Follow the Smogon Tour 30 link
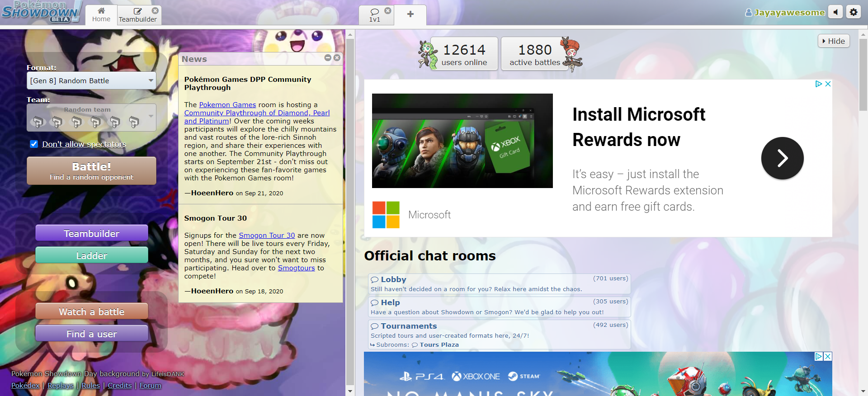 [267, 235]
